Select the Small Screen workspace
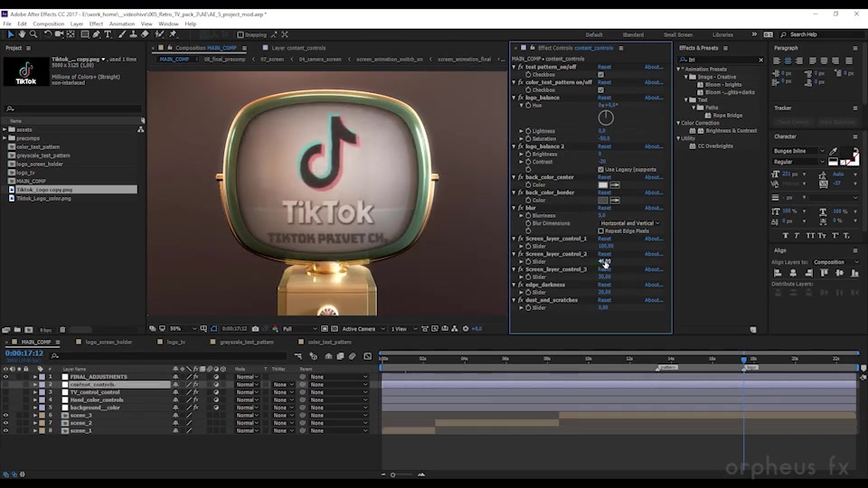The width and height of the screenshot is (868, 488). tap(678, 35)
